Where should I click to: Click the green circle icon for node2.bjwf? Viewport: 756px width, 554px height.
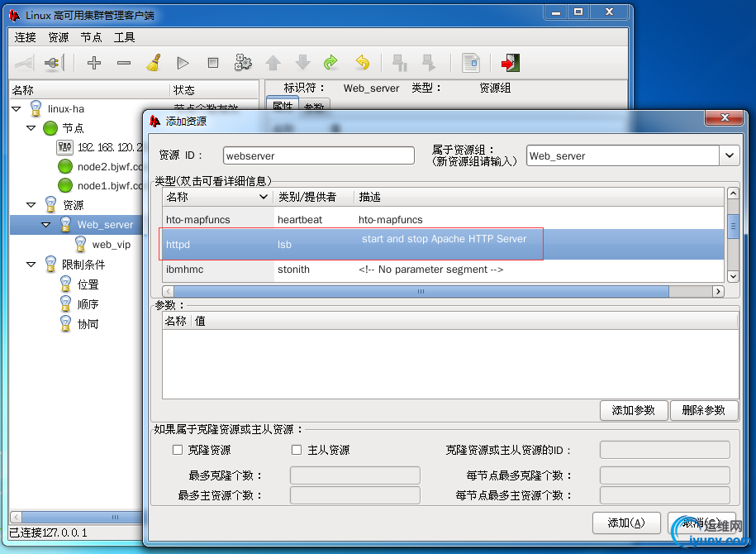(x=65, y=166)
